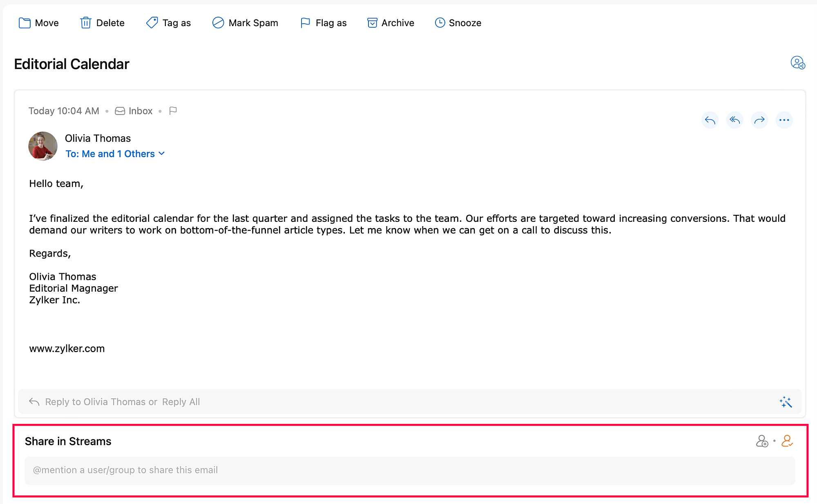
Task: Click the orange assigned-user icon in Streams
Action: point(787,441)
